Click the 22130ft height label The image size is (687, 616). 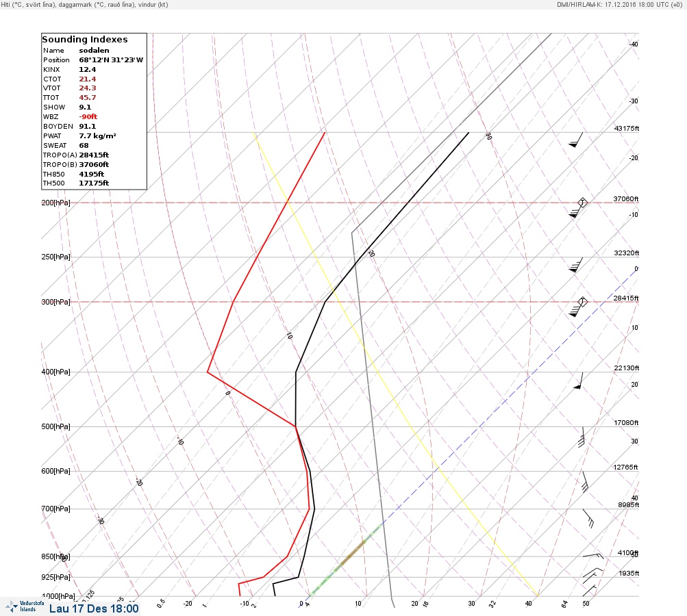tap(627, 368)
